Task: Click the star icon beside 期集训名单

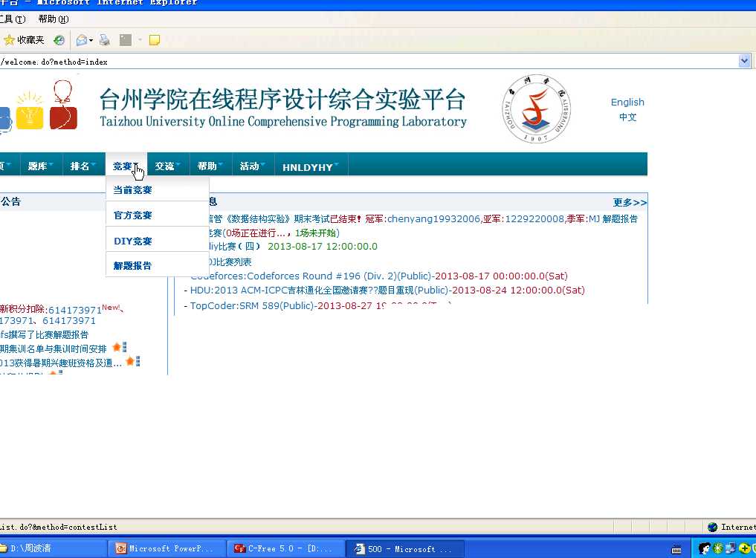Action: coord(116,347)
